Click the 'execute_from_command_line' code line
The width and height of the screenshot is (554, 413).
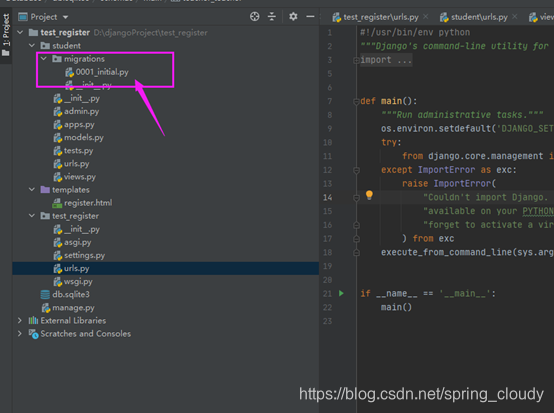coord(467,252)
